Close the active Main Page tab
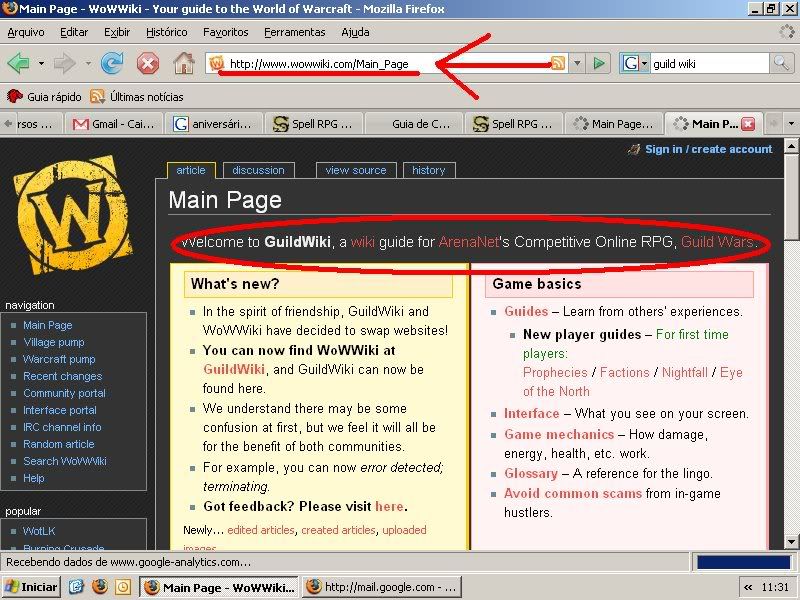This screenshot has width=800, height=600. (x=748, y=124)
